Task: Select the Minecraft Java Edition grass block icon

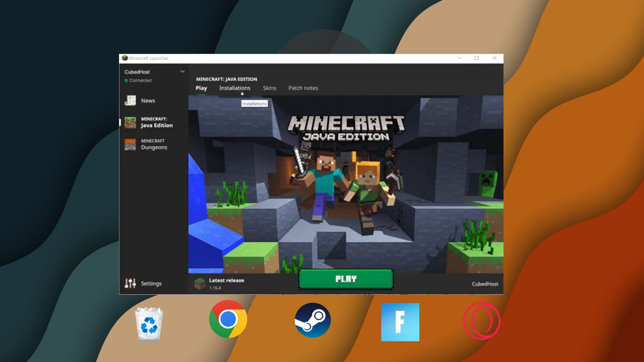Action: (130, 122)
